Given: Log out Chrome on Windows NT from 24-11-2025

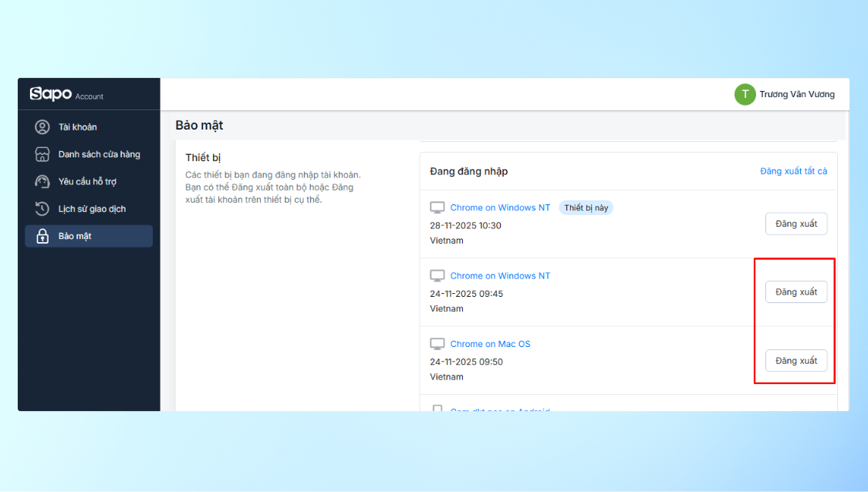Looking at the screenshot, I should (795, 292).
